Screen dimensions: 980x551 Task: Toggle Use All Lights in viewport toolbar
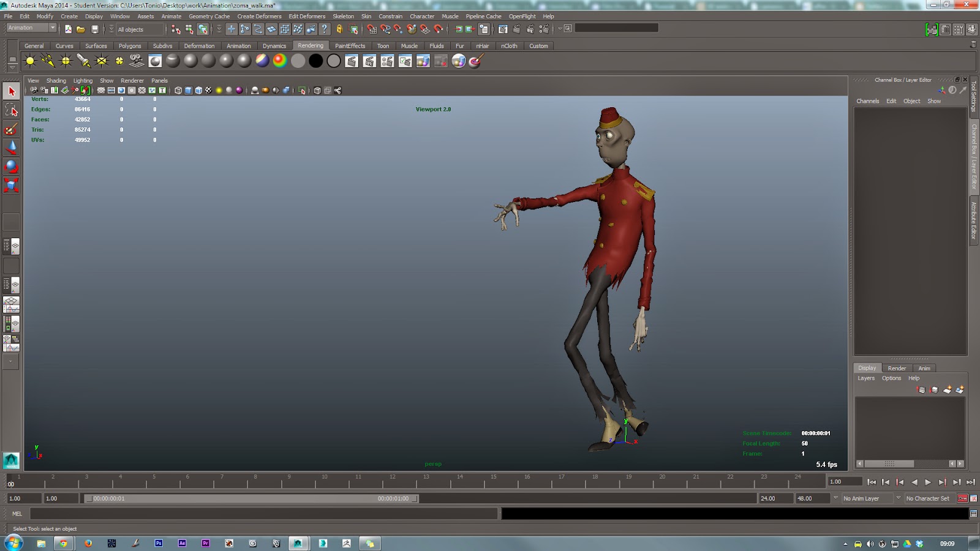pos(219,91)
